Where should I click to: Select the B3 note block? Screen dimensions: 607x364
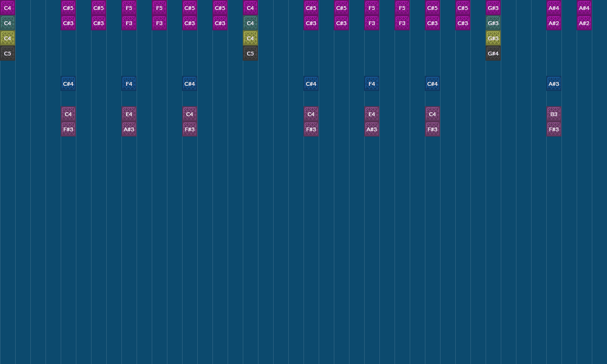click(x=554, y=114)
